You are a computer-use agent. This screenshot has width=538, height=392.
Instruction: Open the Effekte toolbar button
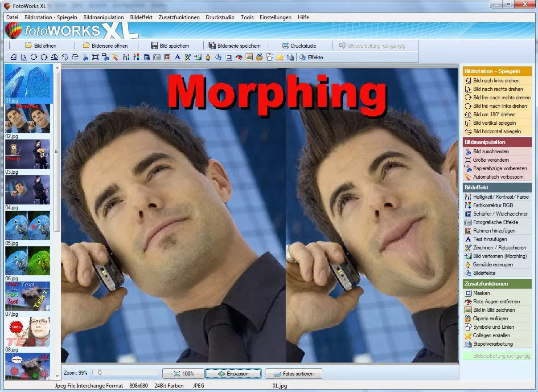point(311,57)
